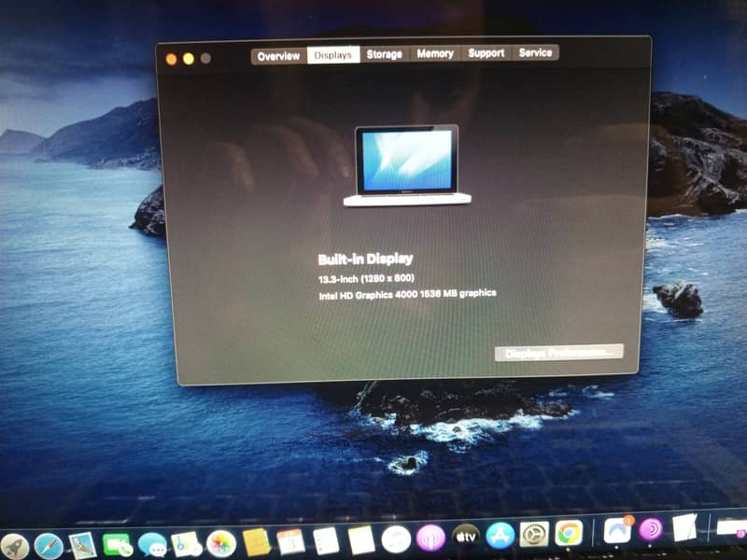Click the Displays Preferences button
The width and height of the screenshot is (747, 560).
coord(558,353)
